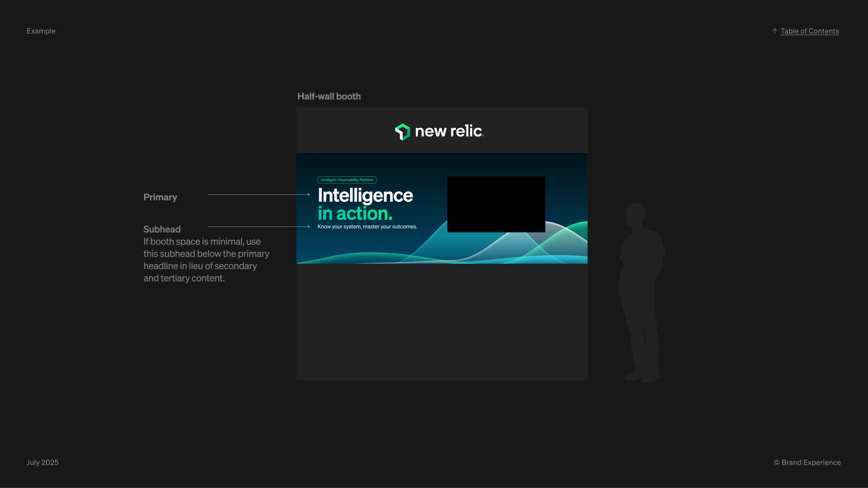The height and width of the screenshot is (488, 868).
Task: Click the Half-wall booth heading
Action: (329, 96)
